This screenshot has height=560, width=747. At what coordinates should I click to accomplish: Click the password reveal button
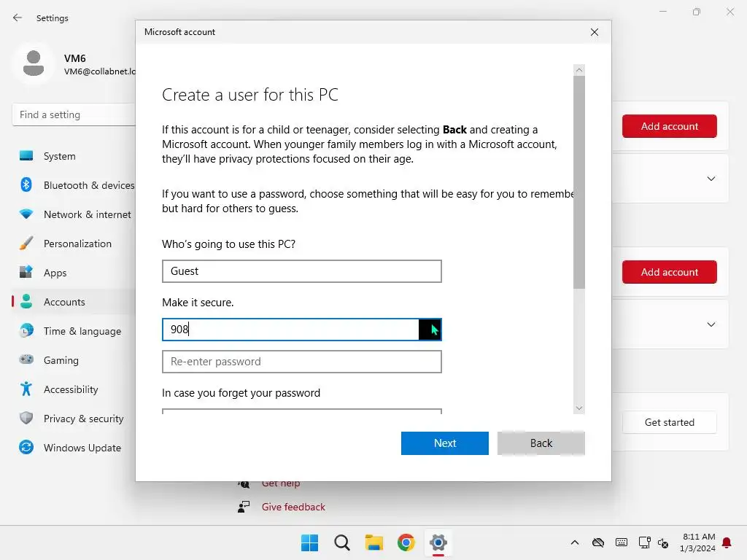(x=430, y=330)
